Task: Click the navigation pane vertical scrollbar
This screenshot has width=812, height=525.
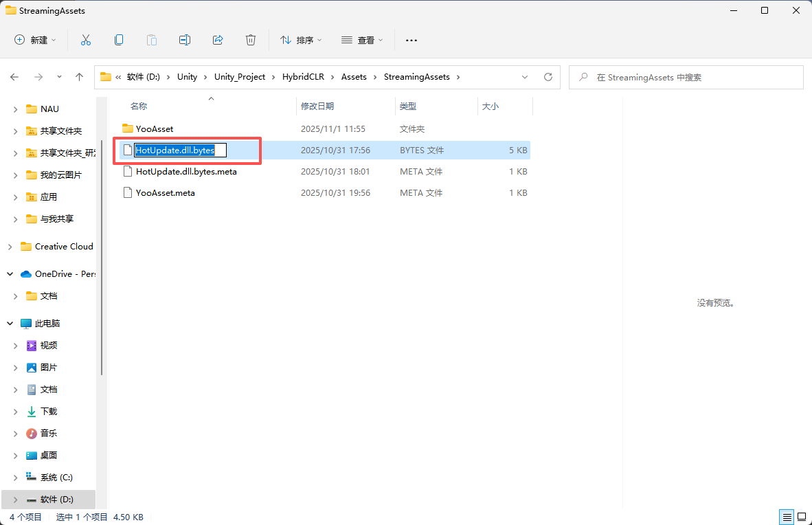Action: pos(102,258)
